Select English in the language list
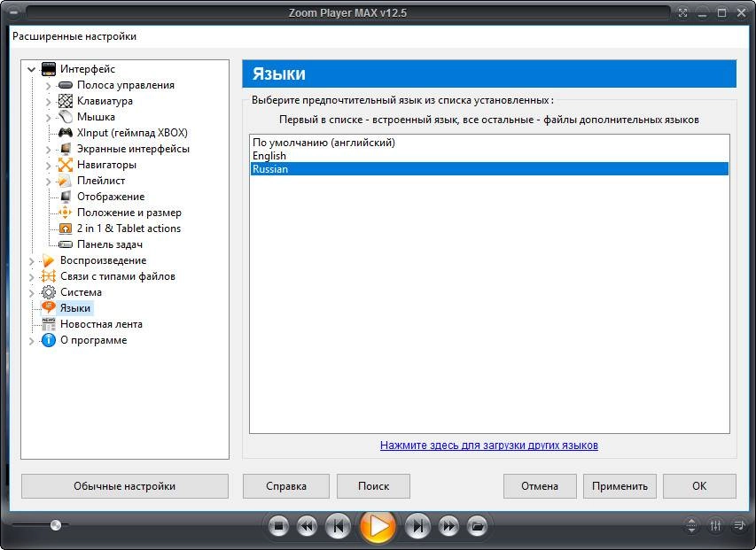The width and height of the screenshot is (756, 550). (x=489, y=156)
